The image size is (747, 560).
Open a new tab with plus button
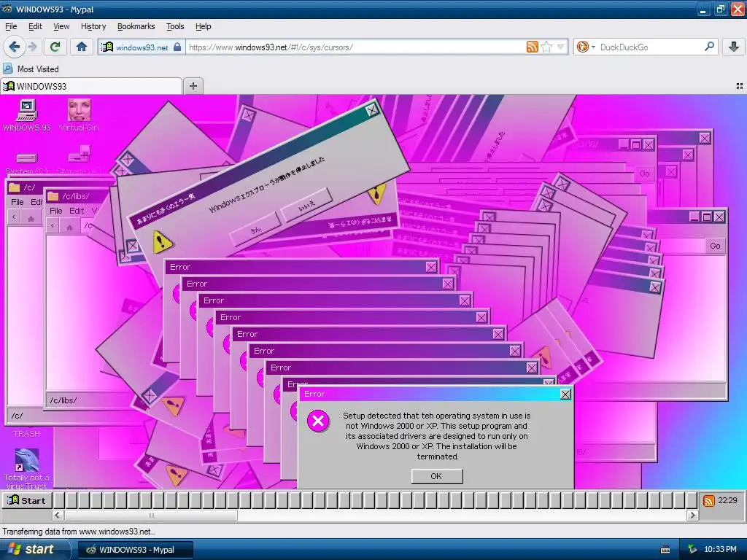[x=193, y=86]
